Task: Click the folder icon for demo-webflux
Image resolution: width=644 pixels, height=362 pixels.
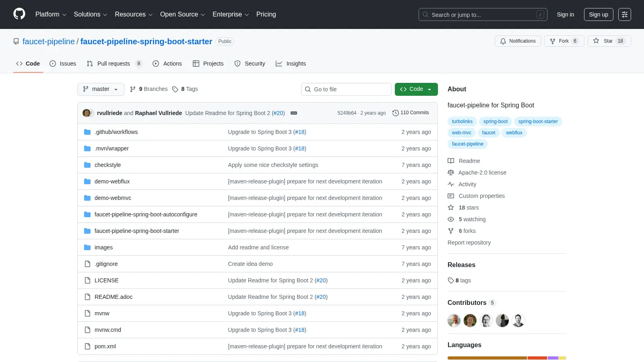Action: [87, 181]
